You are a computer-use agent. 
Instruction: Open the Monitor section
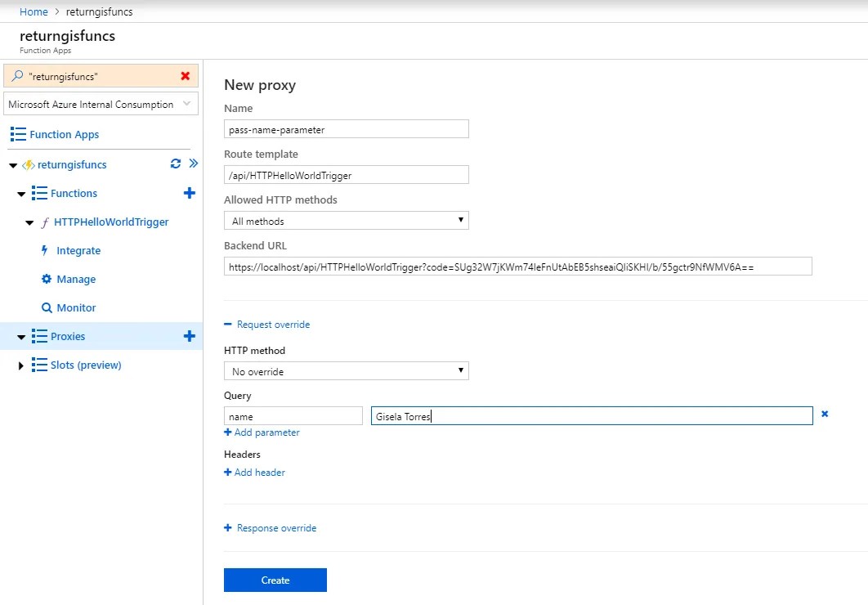pos(76,307)
